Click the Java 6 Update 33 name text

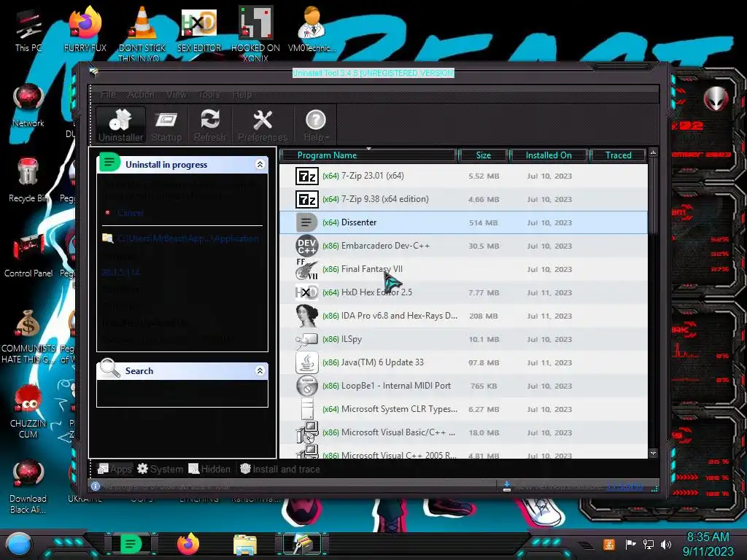pos(382,362)
